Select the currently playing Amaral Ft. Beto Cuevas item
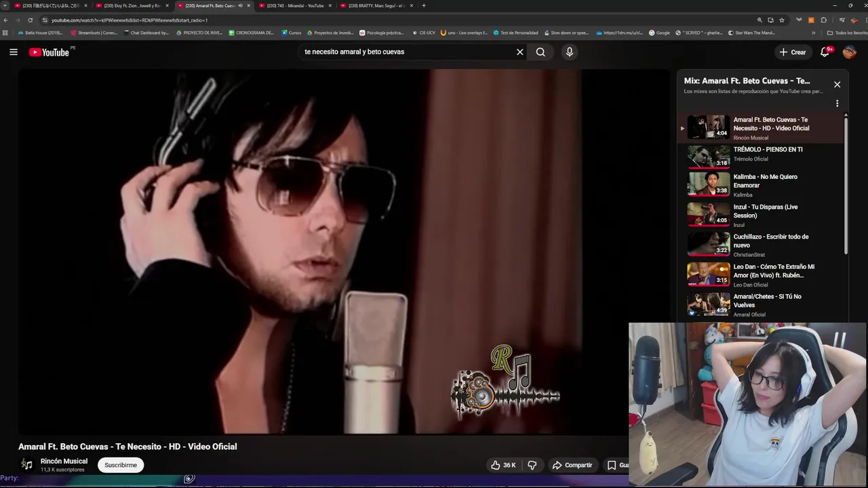The width and height of the screenshot is (868, 488). coord(759,127)
